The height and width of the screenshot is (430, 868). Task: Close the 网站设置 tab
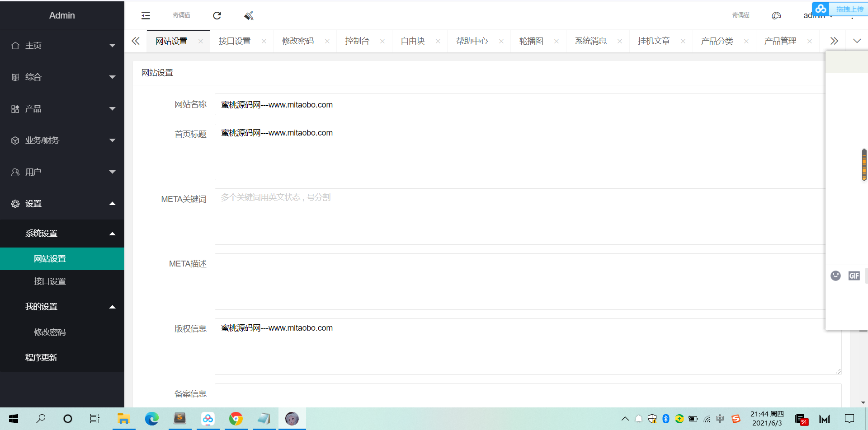[201, 41]
